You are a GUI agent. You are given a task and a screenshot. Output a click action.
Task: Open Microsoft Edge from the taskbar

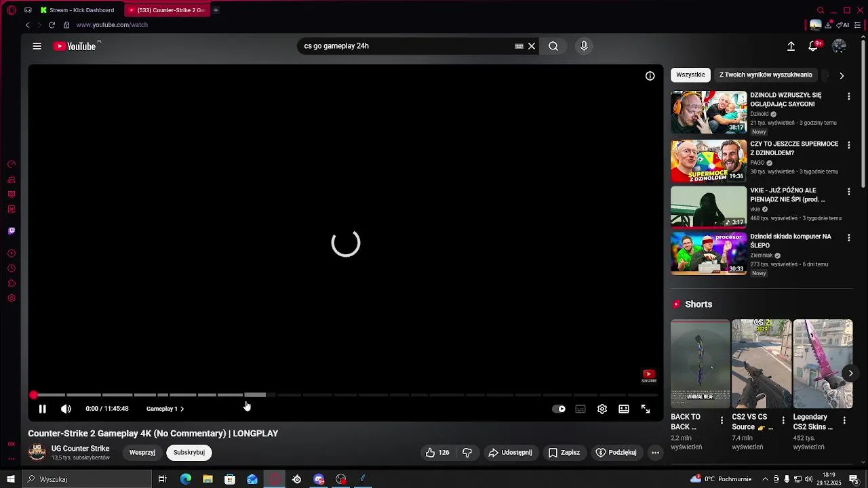186,479
